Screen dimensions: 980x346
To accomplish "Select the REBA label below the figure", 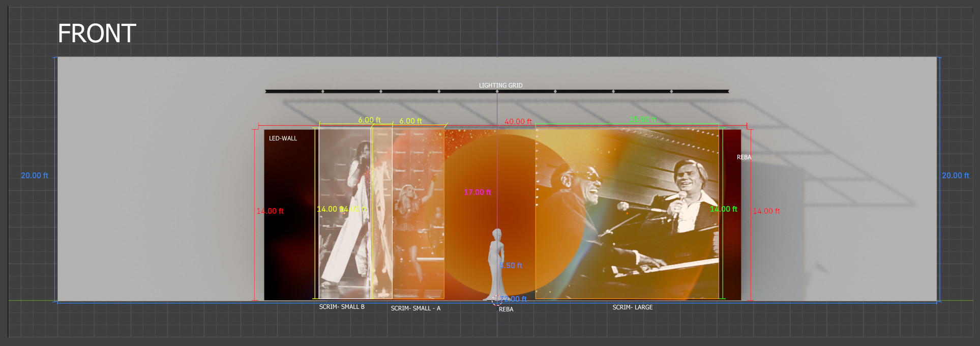I will pos(506,309).
